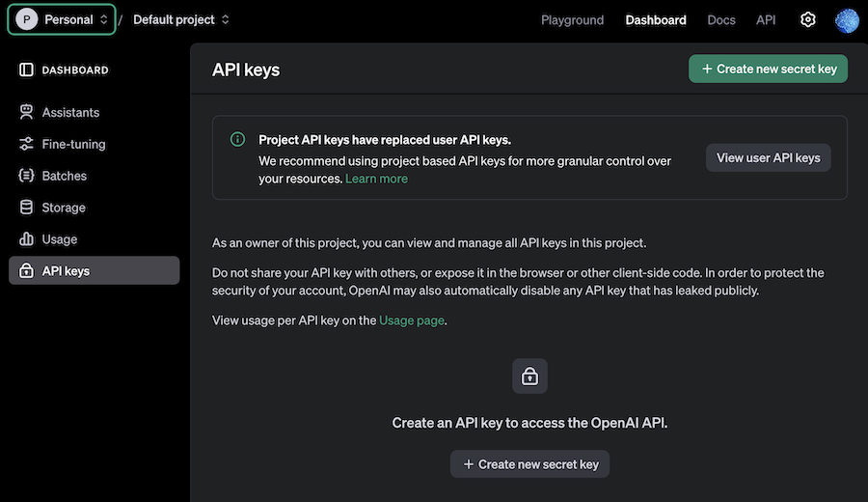
Task: Open the Personal organization switcher
Action: tap(62, 19)
